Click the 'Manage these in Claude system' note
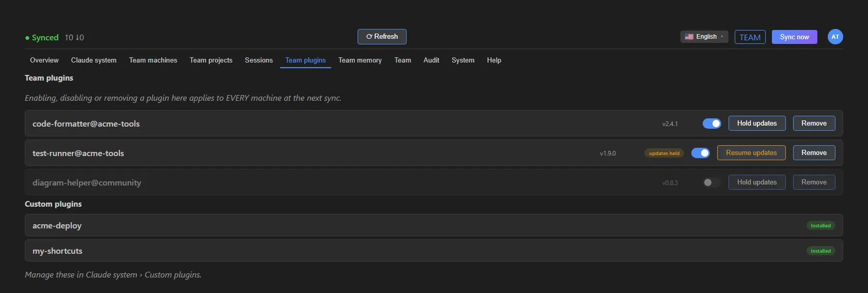 coord(113,275)
